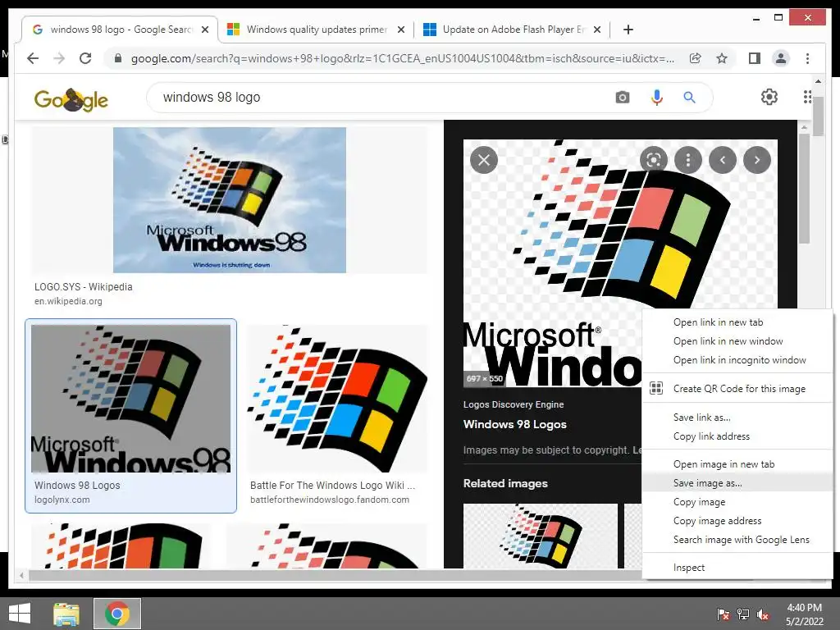Screen dimensions: 840x630
Task: Open the first Related images thumbnail
Action: 540,536
